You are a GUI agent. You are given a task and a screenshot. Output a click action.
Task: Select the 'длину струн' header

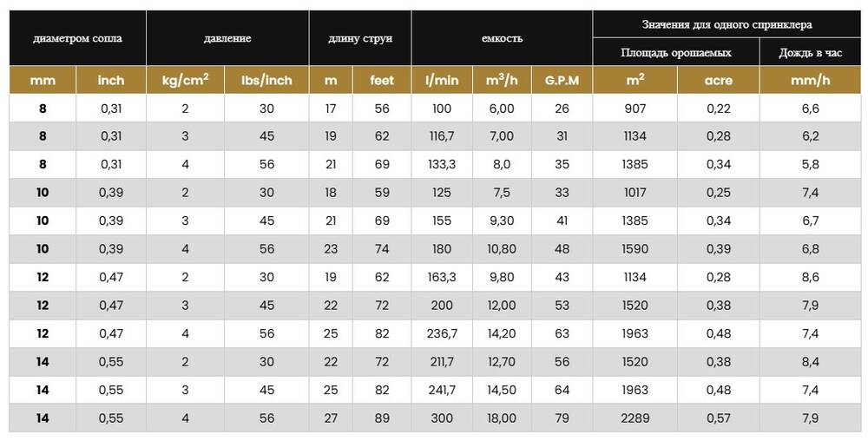click(x=359, y=38)
